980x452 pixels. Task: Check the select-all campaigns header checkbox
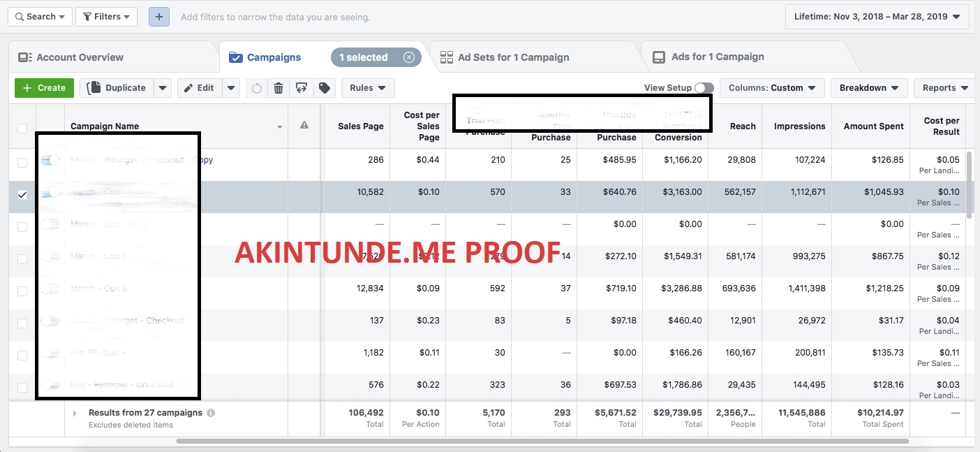[x=22, y=128]
